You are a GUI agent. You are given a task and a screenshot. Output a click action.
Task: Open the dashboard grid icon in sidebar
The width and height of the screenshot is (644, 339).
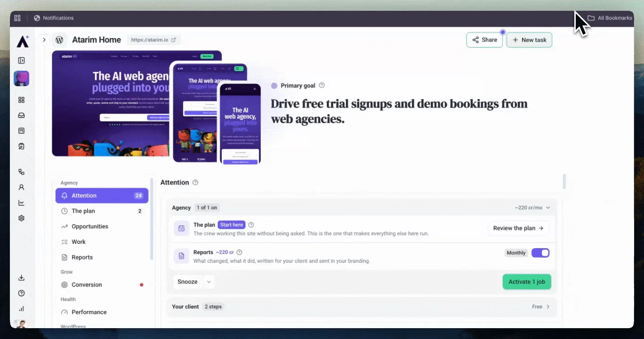[x=21, y=100]
